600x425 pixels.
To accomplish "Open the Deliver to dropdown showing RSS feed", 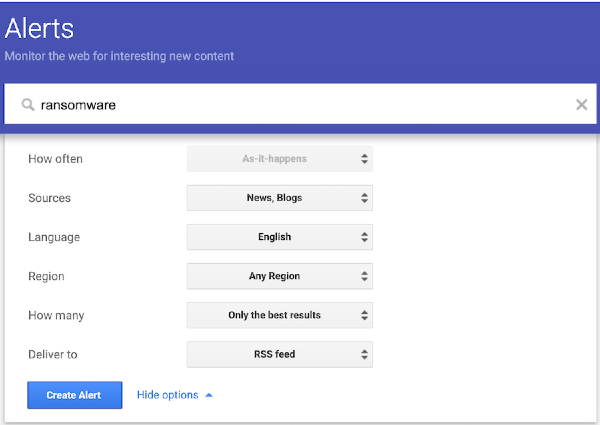I will point(279,354).
